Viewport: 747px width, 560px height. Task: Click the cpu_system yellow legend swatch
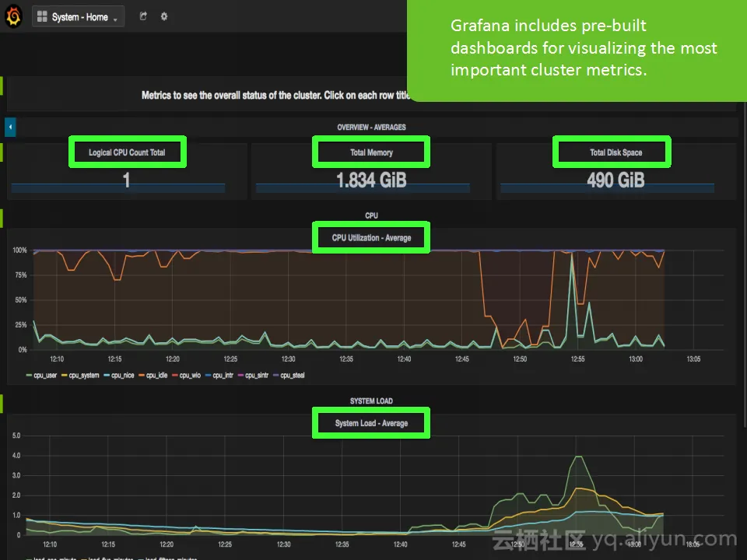[x=65, y=375]
